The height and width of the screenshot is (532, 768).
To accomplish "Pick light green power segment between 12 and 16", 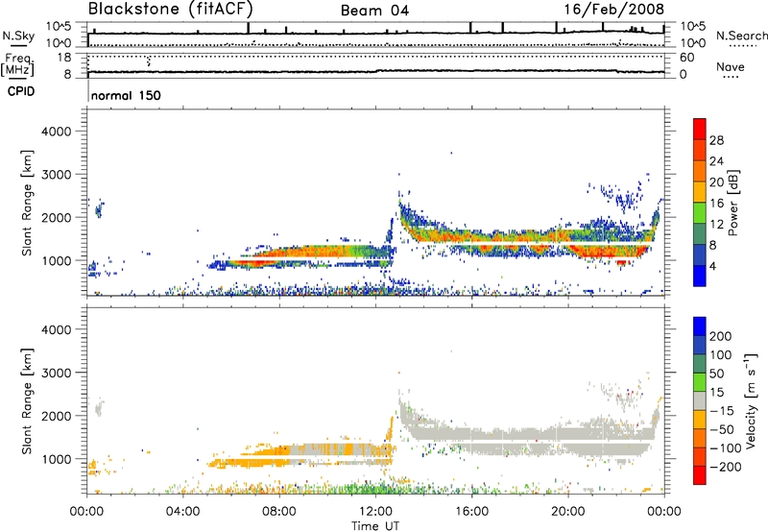I will [x=700, y=212].
